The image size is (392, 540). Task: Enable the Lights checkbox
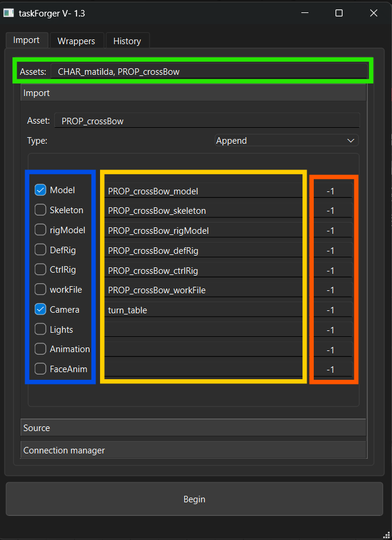(x=40, y=329)
